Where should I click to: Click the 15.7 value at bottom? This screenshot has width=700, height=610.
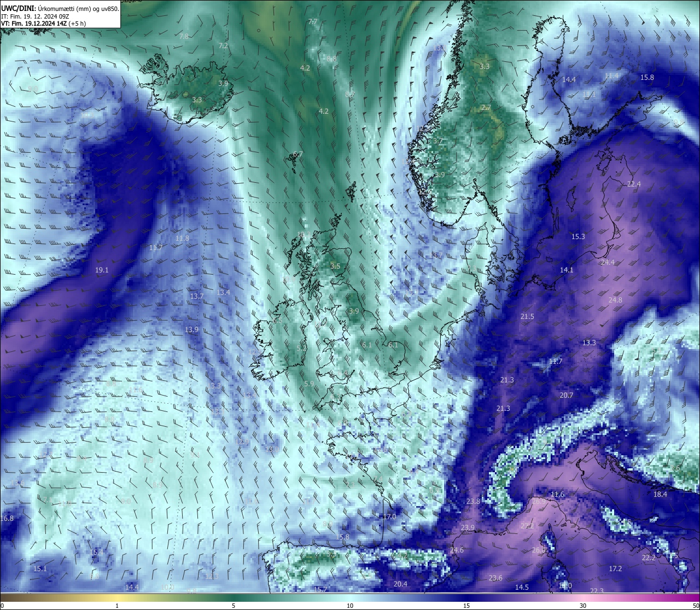click(320, 589)
